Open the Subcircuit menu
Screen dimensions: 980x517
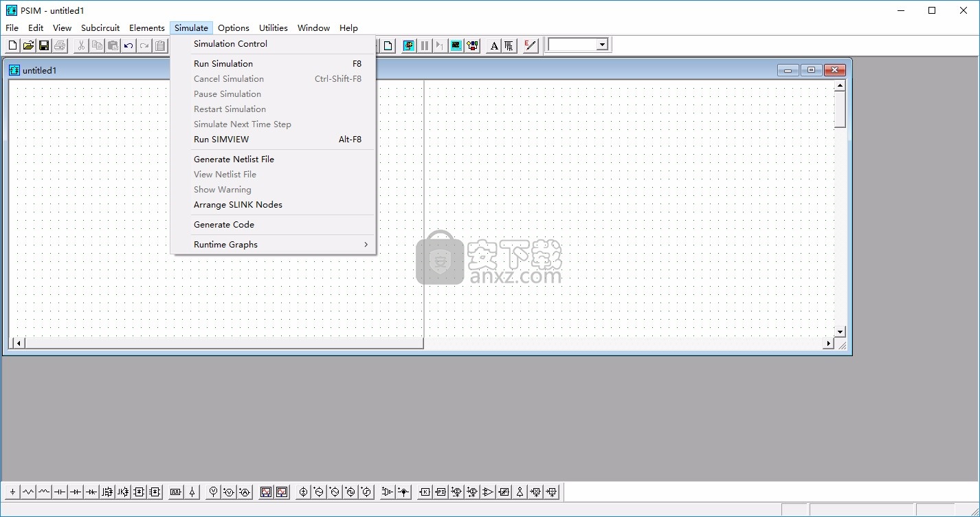[100, 27]
